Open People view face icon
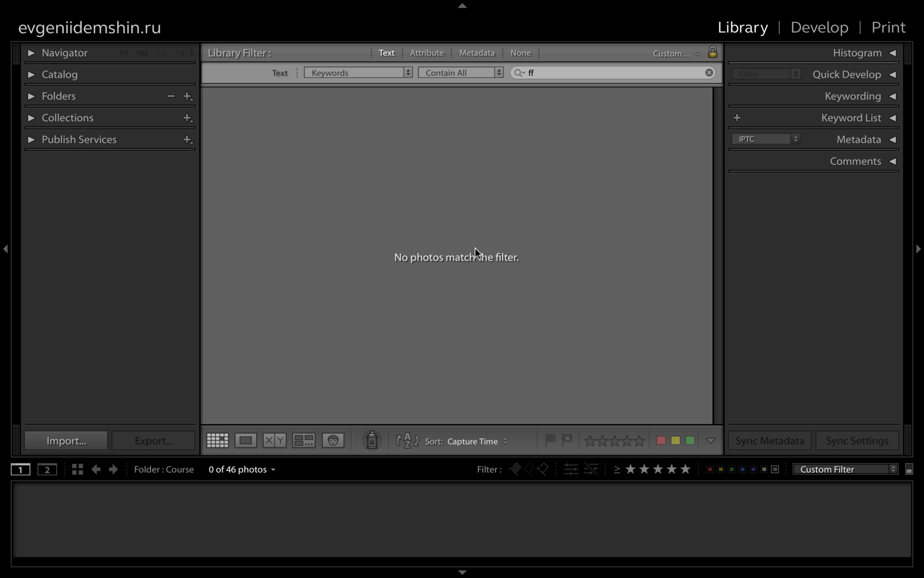The image size is (924, 578). coord(333,440)
